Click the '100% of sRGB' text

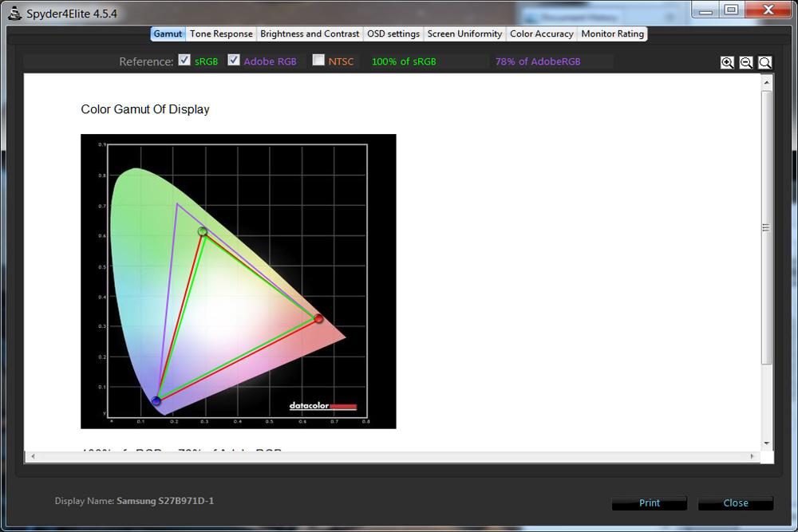[x=404, y=61]
